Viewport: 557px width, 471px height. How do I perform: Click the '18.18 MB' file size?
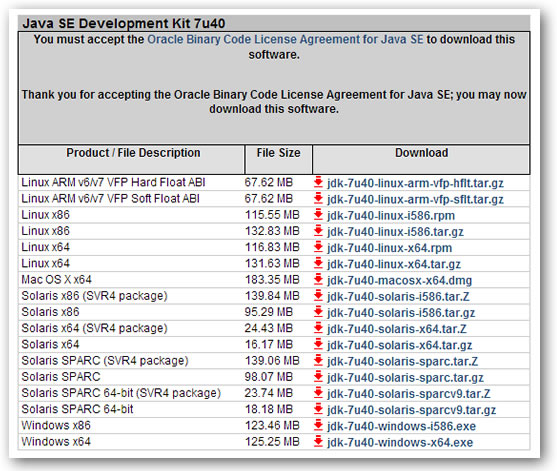(269, 409)
